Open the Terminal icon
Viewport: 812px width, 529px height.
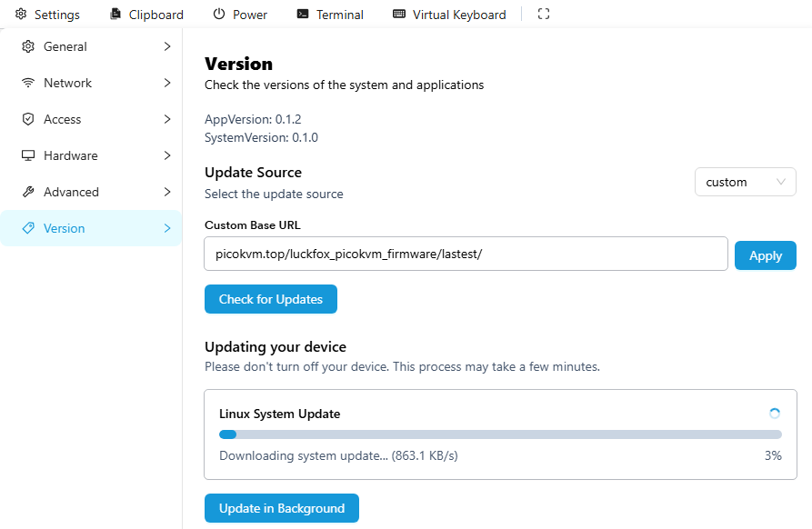tap(303, 15)
